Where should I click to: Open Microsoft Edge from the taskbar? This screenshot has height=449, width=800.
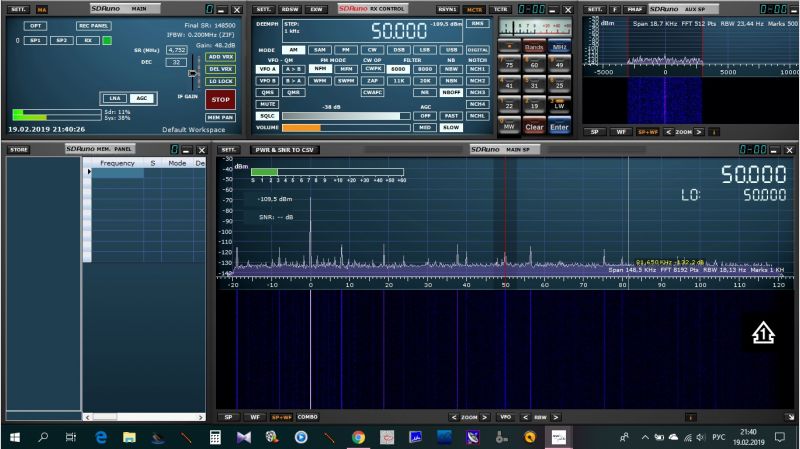101,437
